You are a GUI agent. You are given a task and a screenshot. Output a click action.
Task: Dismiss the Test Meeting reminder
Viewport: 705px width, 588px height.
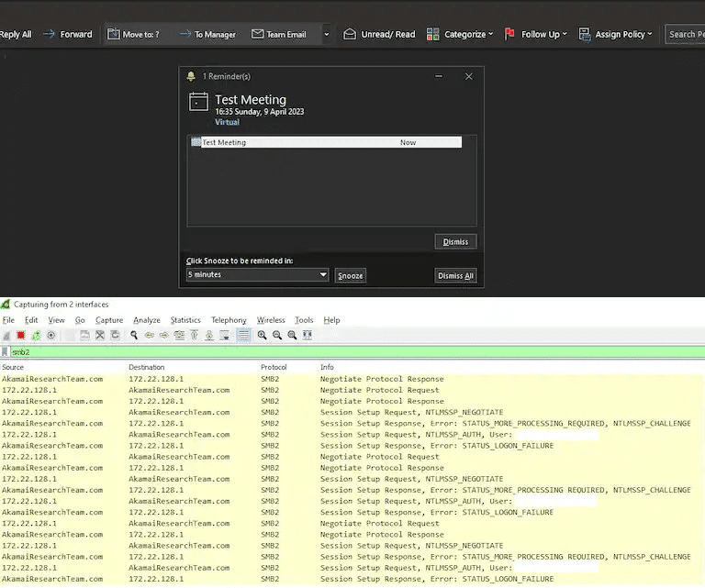455,241
